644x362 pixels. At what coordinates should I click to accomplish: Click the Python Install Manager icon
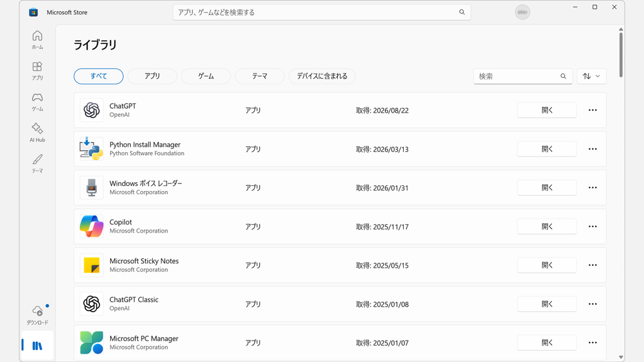pyautogui.click(x=92, y=149)
